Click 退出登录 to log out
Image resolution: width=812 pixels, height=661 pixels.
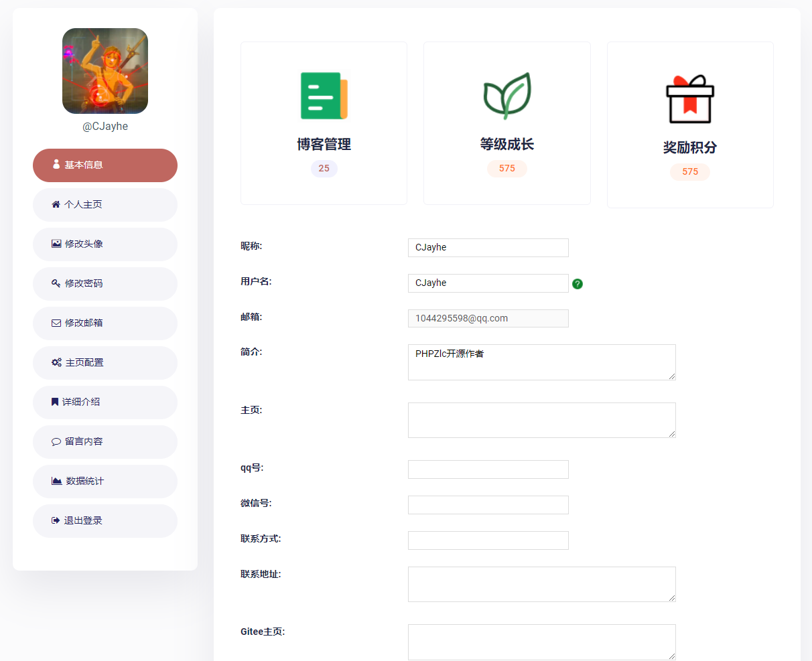[x=105, y=521]
